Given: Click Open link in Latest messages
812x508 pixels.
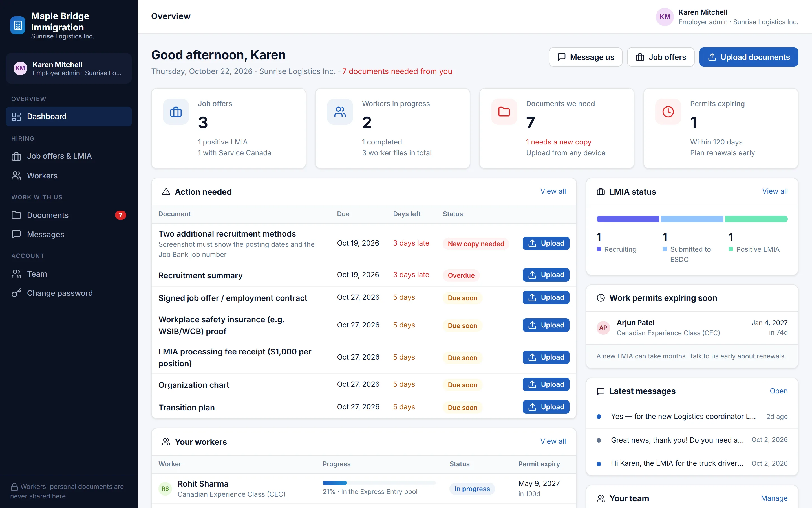Looking at the screenshot, I should [778, 391].
